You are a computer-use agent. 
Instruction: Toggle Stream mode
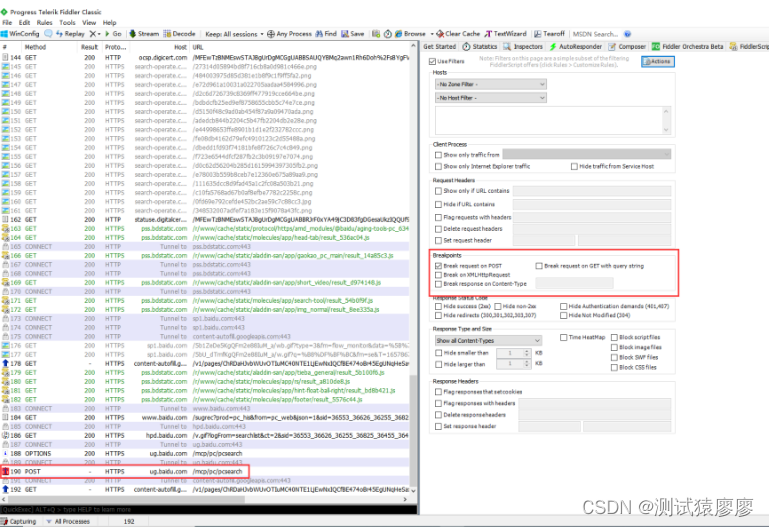[144, 34]
